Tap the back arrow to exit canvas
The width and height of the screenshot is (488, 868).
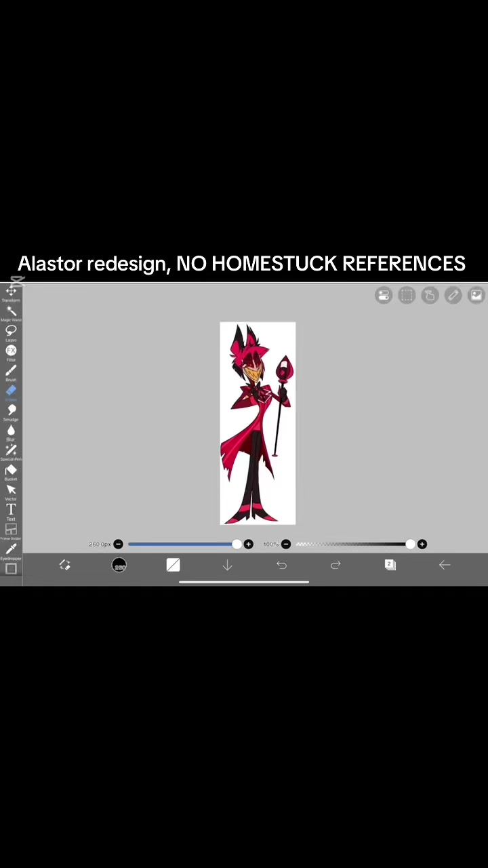click(445, 565)
